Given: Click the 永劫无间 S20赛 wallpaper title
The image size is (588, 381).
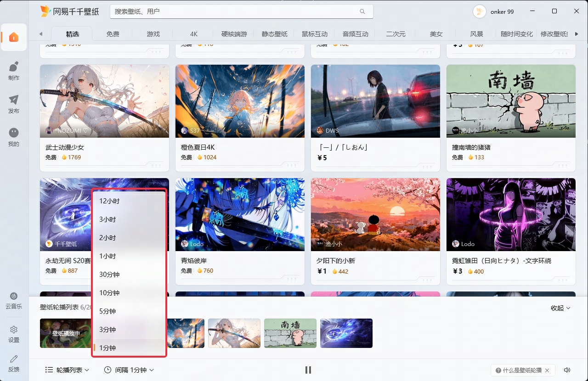Looking at the screenshot, I should tap(68, 261).
